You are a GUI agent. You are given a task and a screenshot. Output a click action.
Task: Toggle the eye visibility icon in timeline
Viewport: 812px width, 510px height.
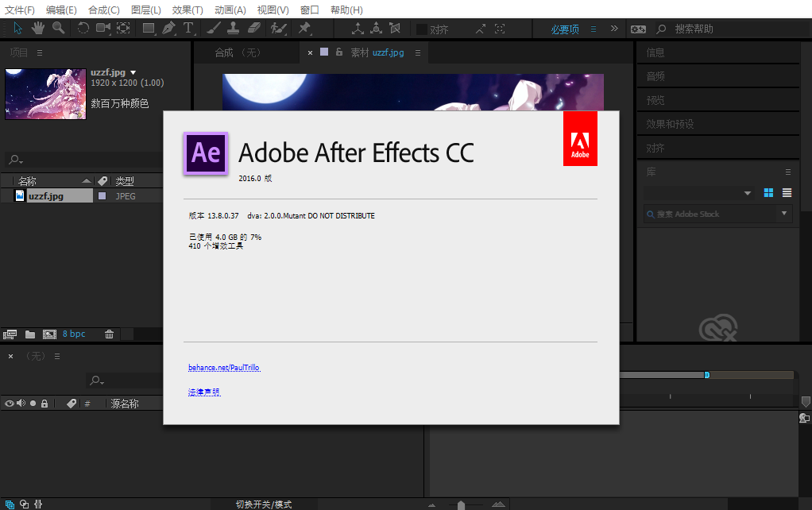point(7,403)
